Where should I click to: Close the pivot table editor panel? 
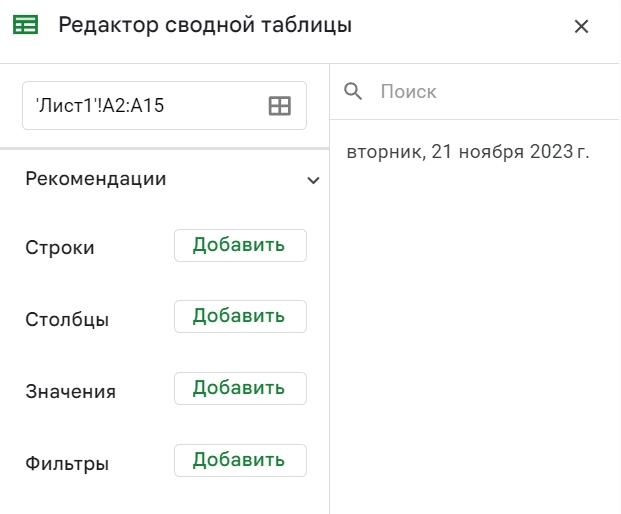click(582, 27)
